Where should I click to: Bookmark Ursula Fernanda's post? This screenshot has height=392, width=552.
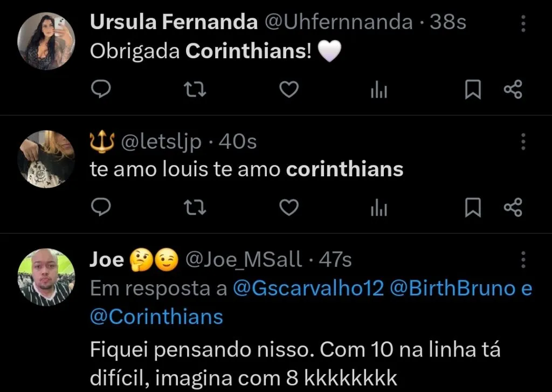click(x=473, y=90)
